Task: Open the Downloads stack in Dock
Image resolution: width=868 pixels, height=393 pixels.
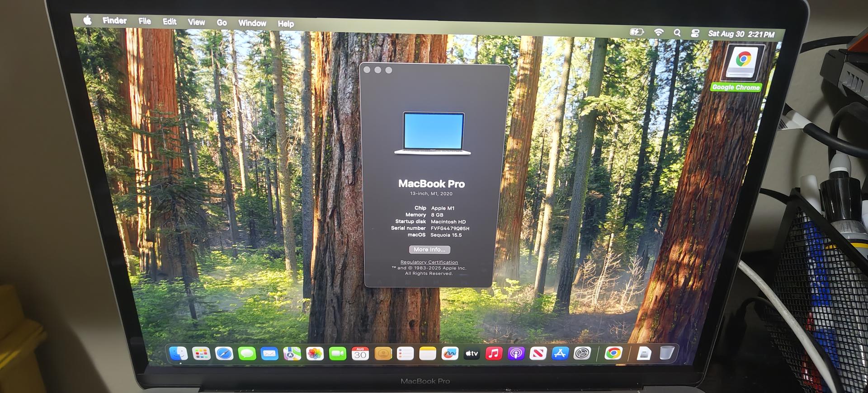Action: 644,353
